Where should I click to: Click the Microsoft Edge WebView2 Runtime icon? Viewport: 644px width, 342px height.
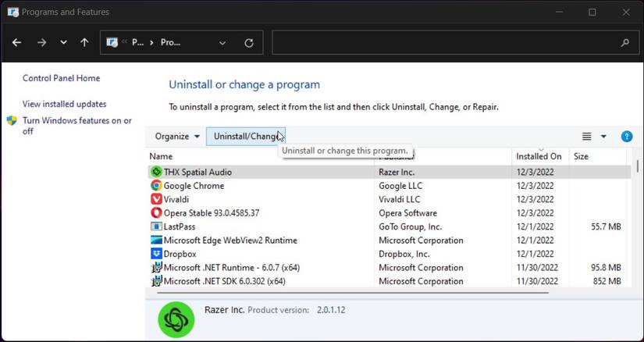(x=156, y=240)
